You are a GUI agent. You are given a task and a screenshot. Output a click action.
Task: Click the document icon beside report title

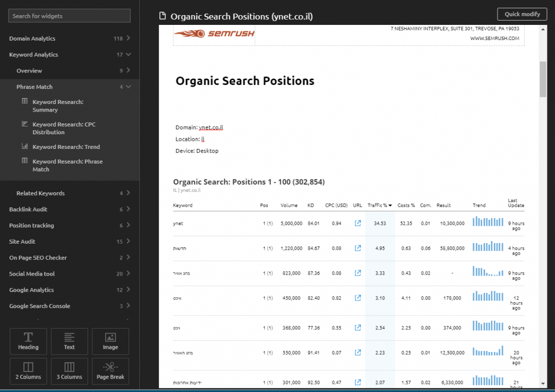coord(163,16)
